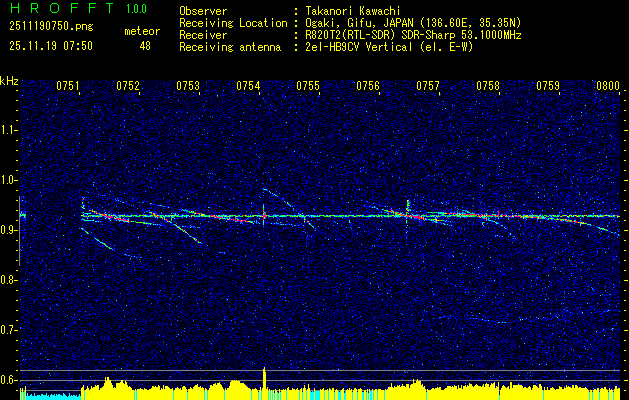
Task: Select observer name Takanori Kawachi
Action: (353, 11)
